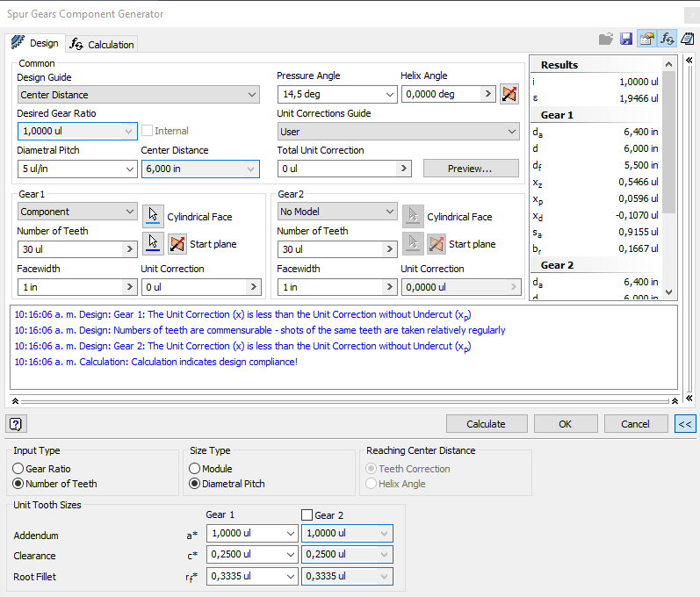The height and width of the screenshot is (597, 700).
Task: Select the Gear Ratio input type
Action: (x=18, y=469)
